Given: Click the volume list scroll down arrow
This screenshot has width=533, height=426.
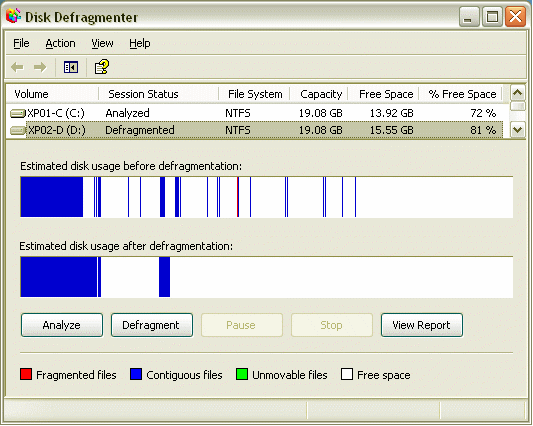Looking at the screenshot, I should click(518, 130).
